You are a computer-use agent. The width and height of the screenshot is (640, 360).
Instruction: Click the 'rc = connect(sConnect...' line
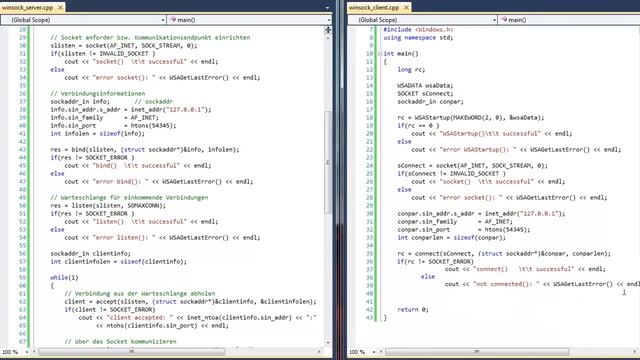[504, 253]
